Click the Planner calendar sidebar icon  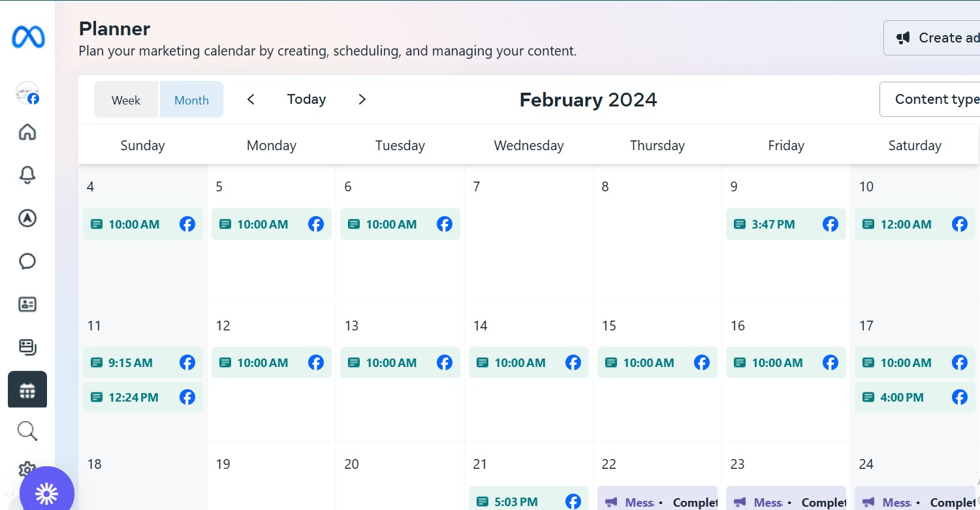pyautogui.click(x=27, y=390)
